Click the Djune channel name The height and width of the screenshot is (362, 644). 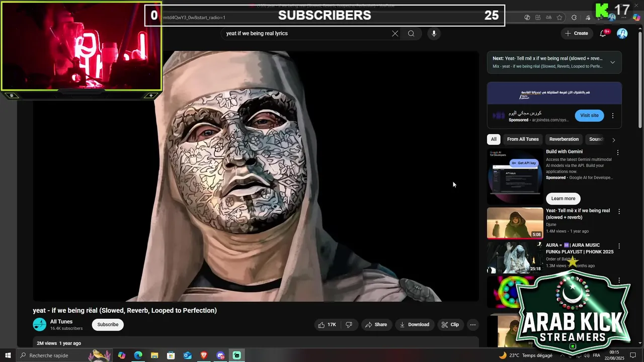click(551, 225)
